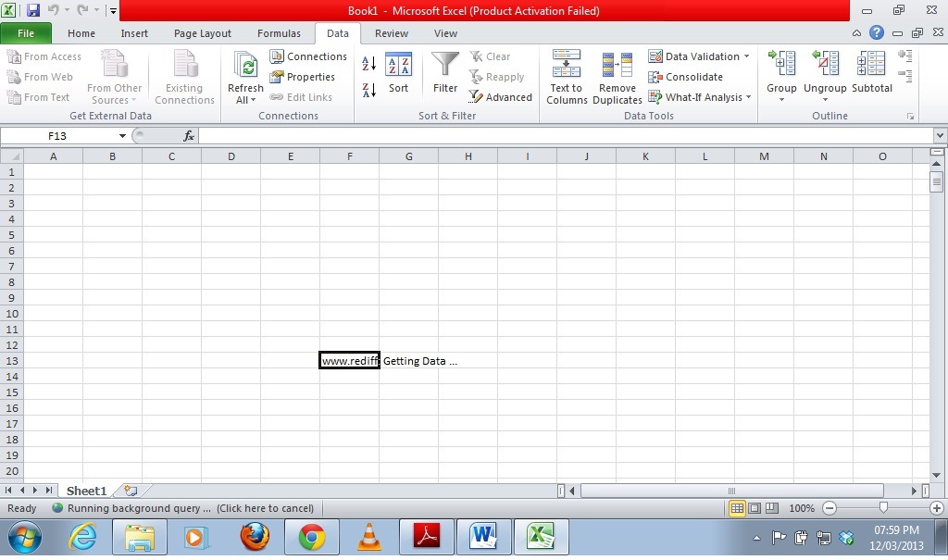The width and height of the screenshot is (948, 560).
Task: Open Excel Help question mark
Action: tap(877, 33)
